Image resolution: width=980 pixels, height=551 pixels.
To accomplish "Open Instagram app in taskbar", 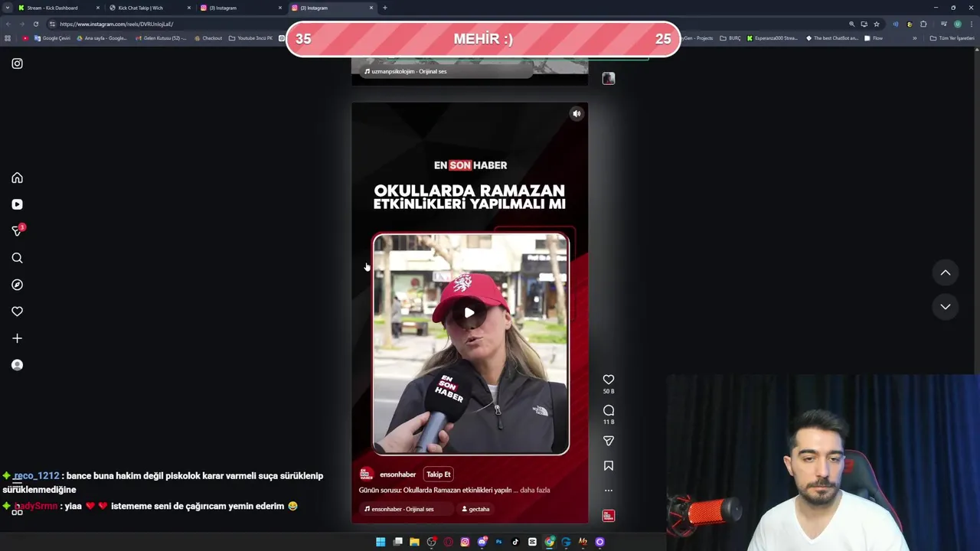I will 465,542.
